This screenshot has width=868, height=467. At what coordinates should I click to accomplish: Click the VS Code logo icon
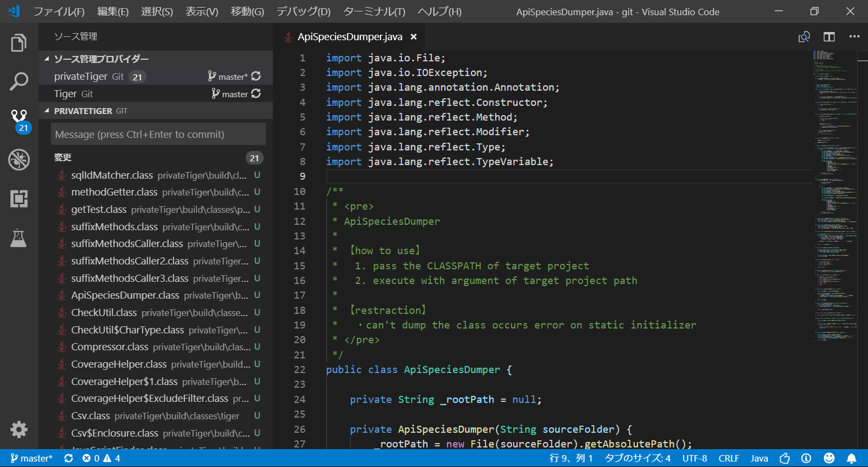pyautogui.click(x=14, y=11)
